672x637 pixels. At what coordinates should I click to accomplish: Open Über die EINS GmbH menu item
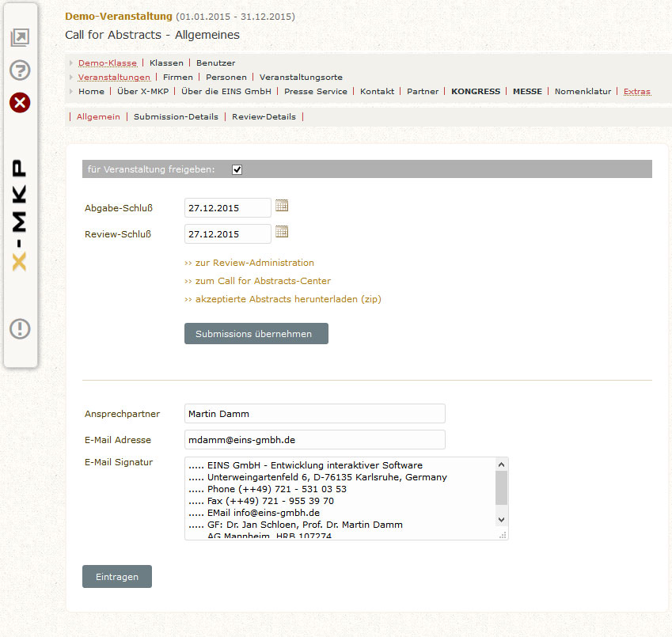226,91
